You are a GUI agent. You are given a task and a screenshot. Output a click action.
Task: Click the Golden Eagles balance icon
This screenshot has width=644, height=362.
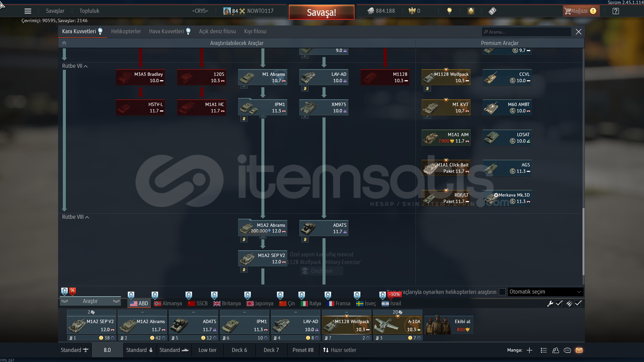412,11
